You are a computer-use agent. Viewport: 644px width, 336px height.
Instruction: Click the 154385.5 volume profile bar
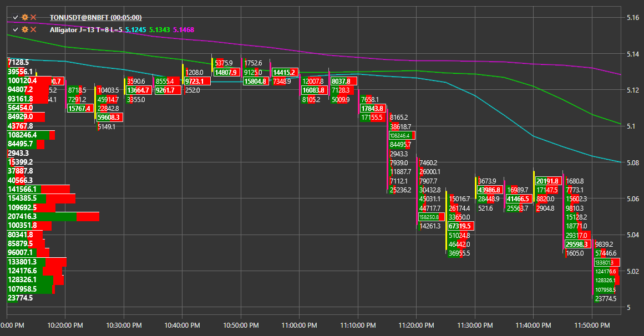42,198
